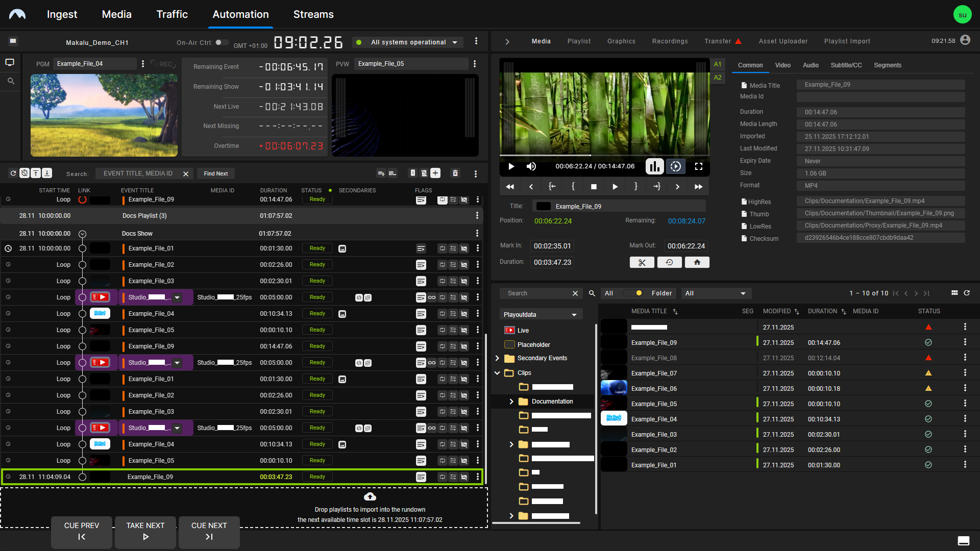980x551 pixels.
Task: Expand the Documentation folder in the Clips tree
Action: (512, 402)
